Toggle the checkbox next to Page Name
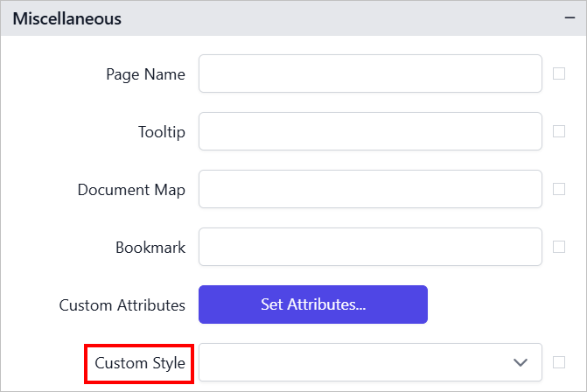The width and height of the screenshot is (587, 392). (x=559, y=73)
